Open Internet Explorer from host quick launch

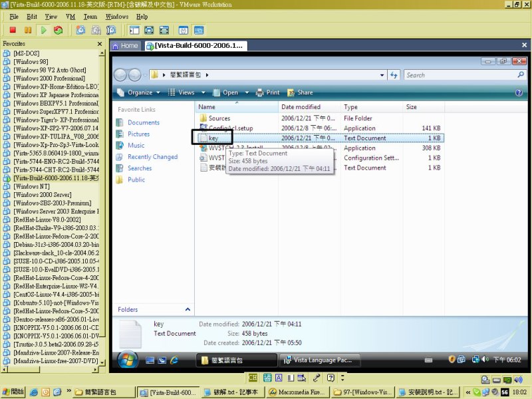click(x=34, y=392)
